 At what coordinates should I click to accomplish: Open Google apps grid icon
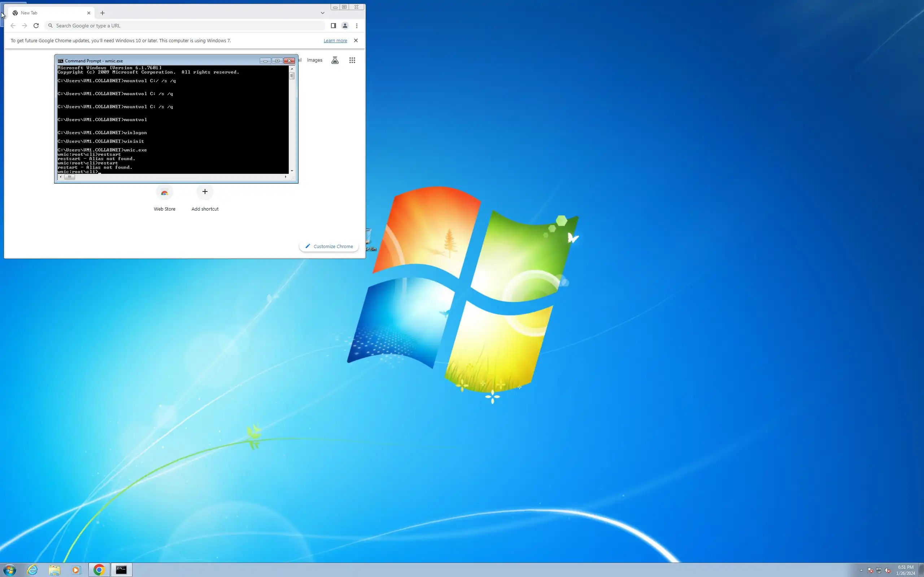352,60
